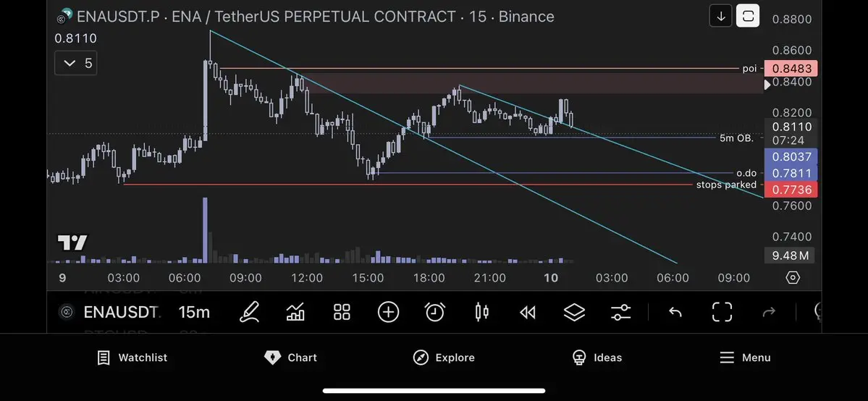Change chart type with the candlestick icon
This screenshot has height=401, width=868.
[x=481, y=312]
